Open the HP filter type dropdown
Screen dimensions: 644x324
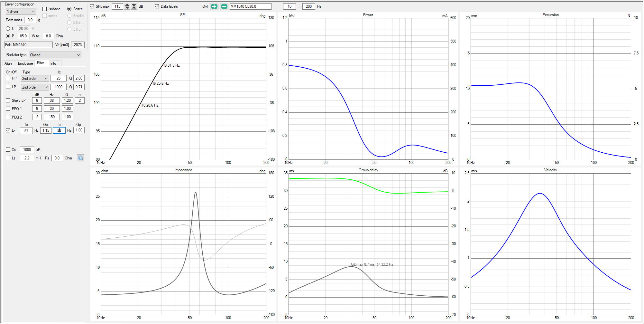(x=35, y=79)
